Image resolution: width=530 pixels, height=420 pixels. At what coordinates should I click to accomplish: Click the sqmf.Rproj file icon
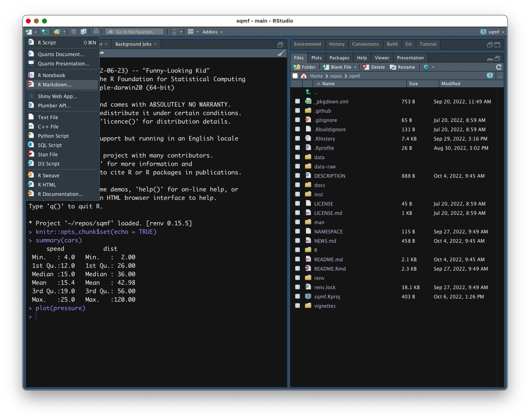pos(308,296)
